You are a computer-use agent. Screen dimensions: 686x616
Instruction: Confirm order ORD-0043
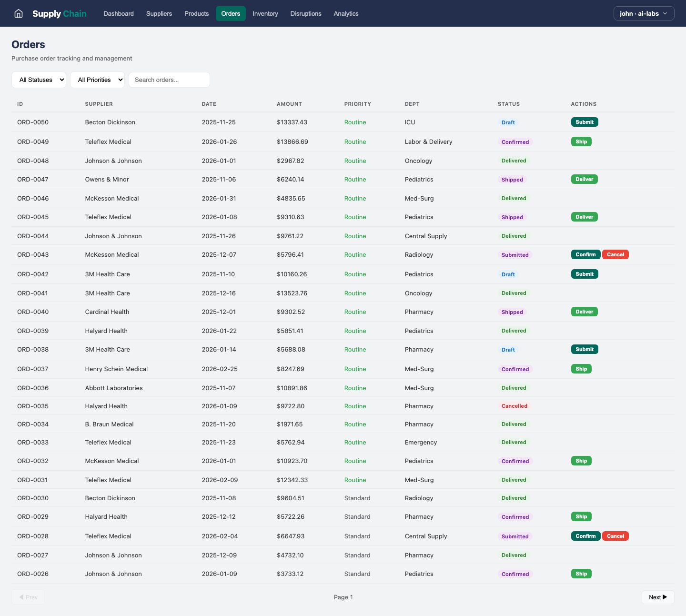(585, 254)
